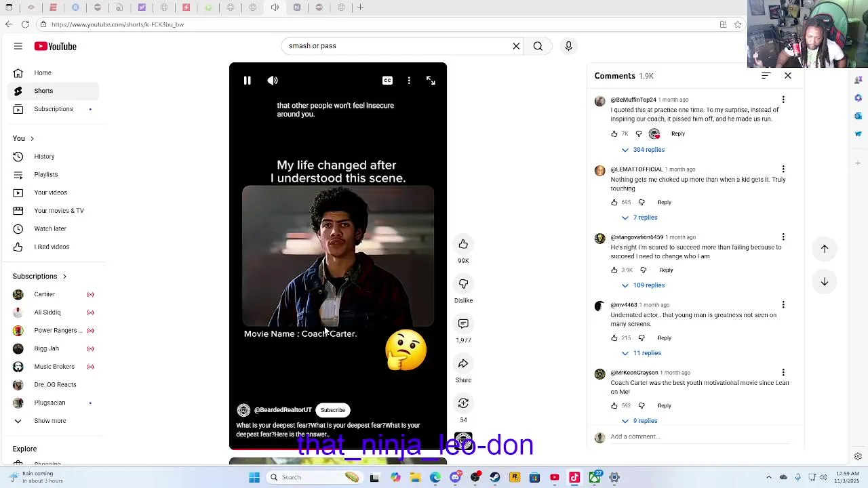Image resolution: width=868 pixels, height=488 pixels.
Task: Reload the browser page
Action: click(25, 24)
